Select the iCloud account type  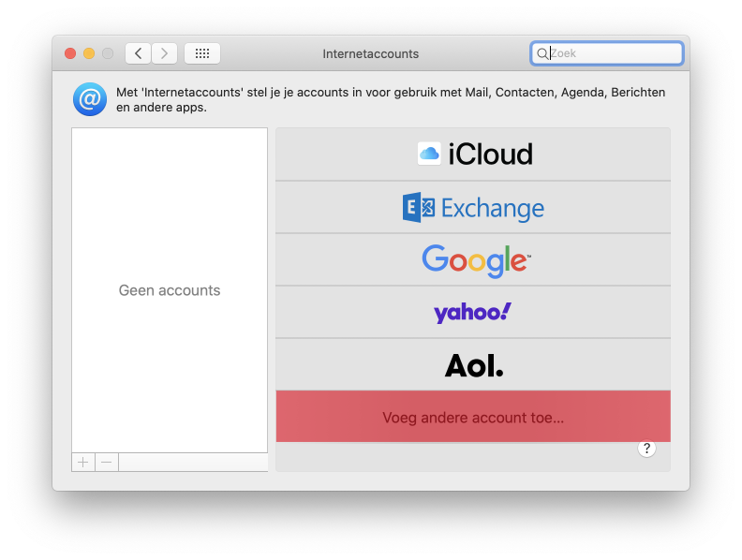[x=473, y=155]
